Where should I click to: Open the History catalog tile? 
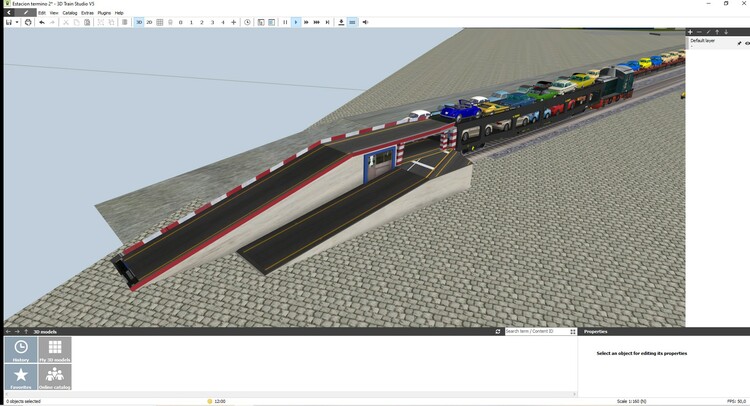(x=21, y=350)
